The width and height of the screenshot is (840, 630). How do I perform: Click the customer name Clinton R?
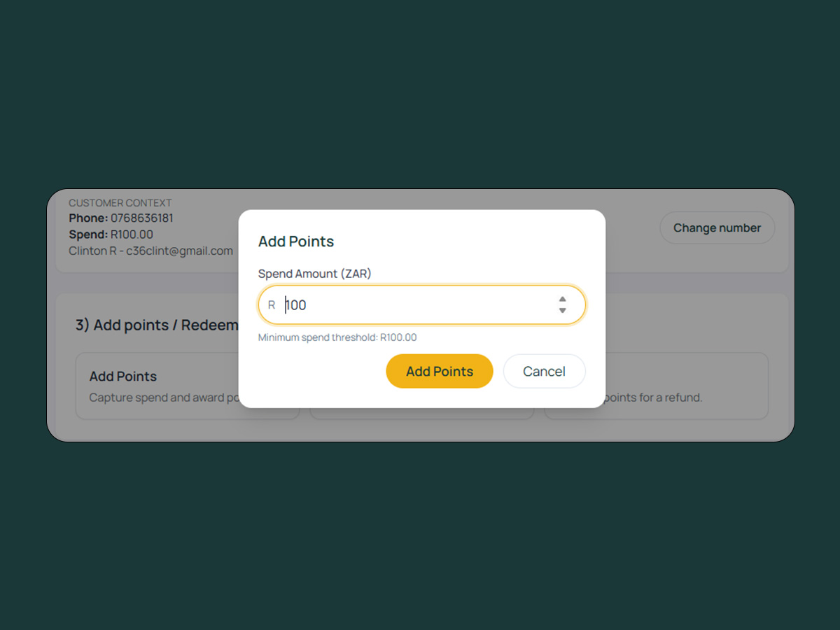pos(92,251)
